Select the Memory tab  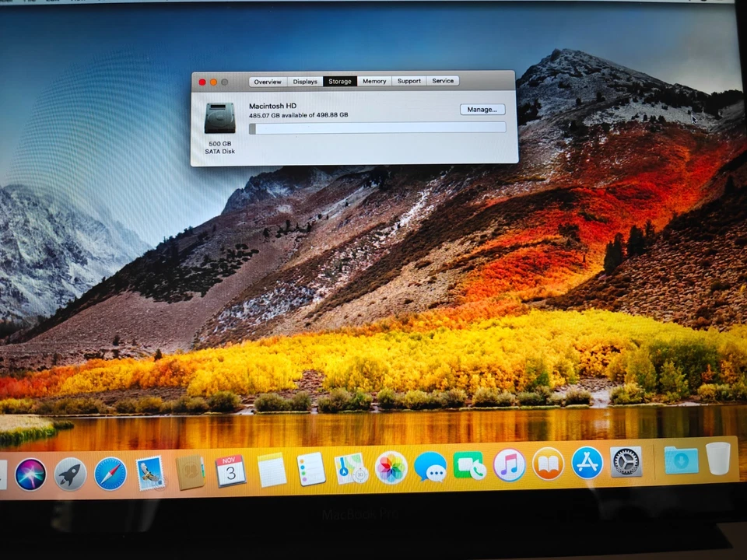[x=374, y=81]
